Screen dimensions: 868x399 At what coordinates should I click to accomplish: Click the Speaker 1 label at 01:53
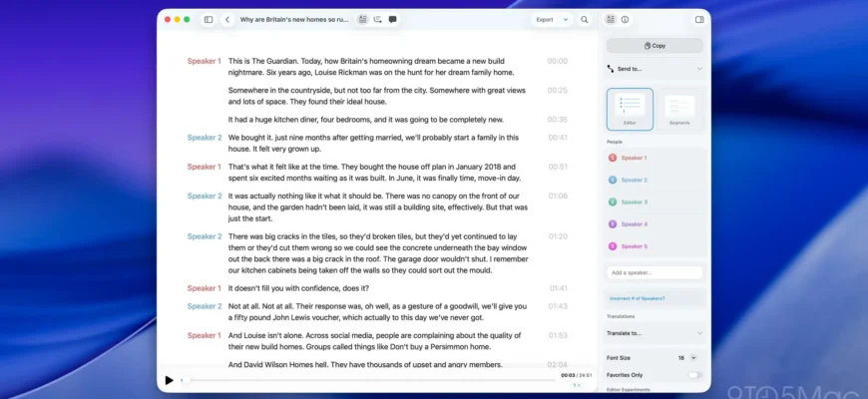(205, 335)
